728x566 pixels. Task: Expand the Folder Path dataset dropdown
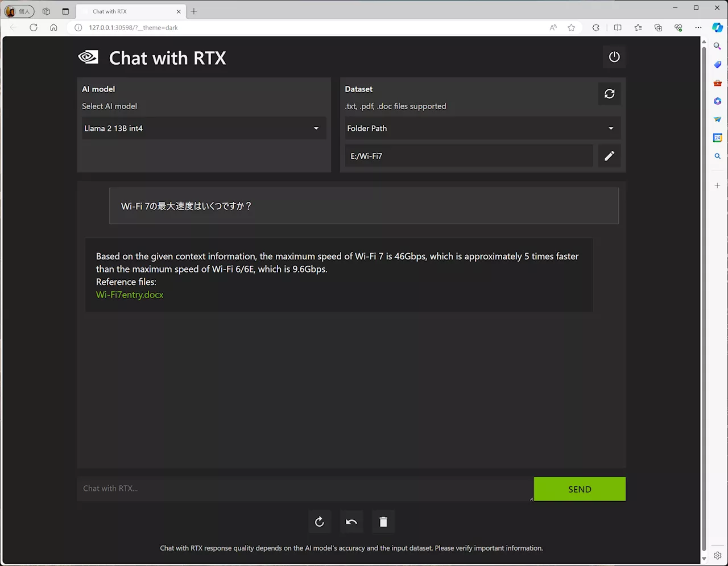tap(482, 129)
